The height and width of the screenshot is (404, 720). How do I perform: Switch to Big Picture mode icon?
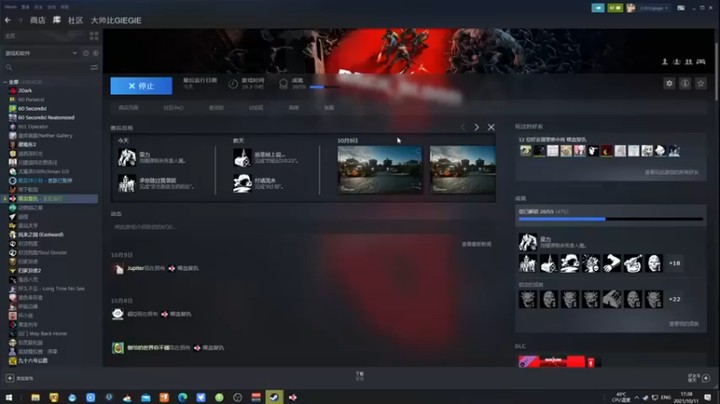(681, 8)
